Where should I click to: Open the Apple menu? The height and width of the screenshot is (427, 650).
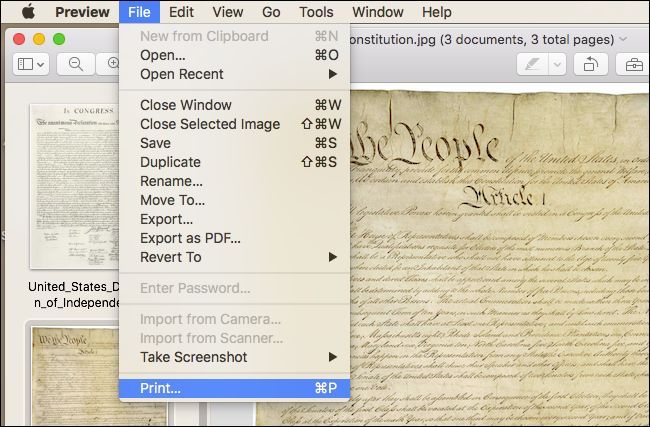click(x=28, y=12)
